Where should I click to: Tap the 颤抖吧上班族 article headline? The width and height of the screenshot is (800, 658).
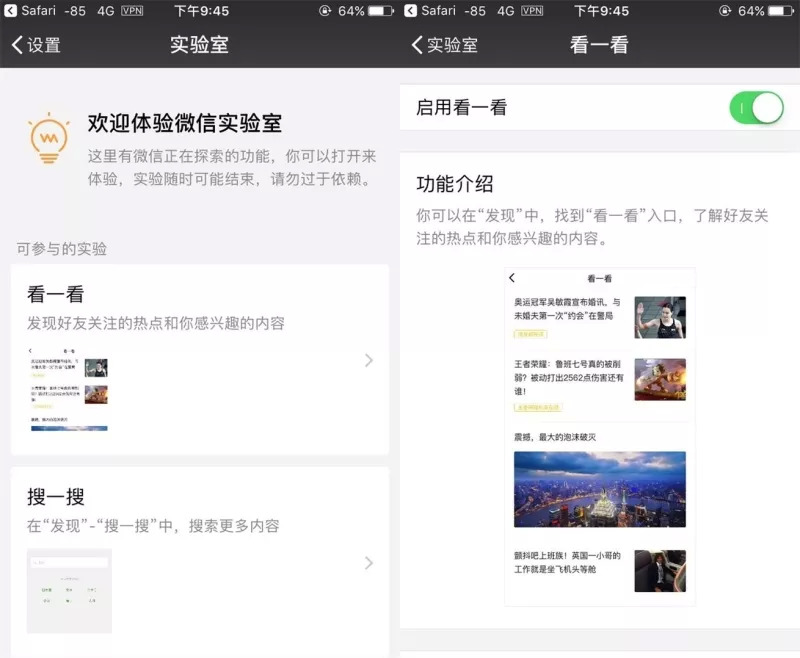coord(567,562)
